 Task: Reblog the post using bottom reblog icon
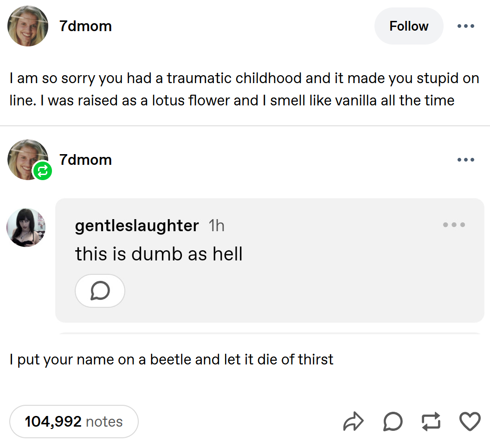[431, 422]
